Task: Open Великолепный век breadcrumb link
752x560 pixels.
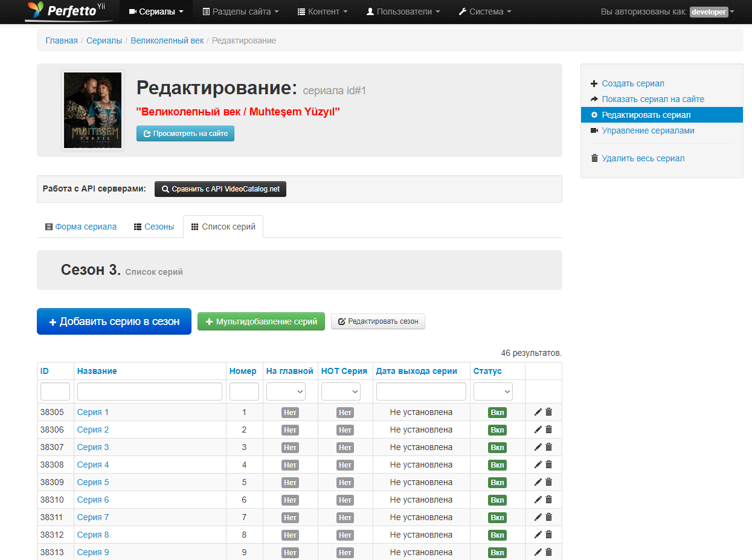Action: point(167,40)
